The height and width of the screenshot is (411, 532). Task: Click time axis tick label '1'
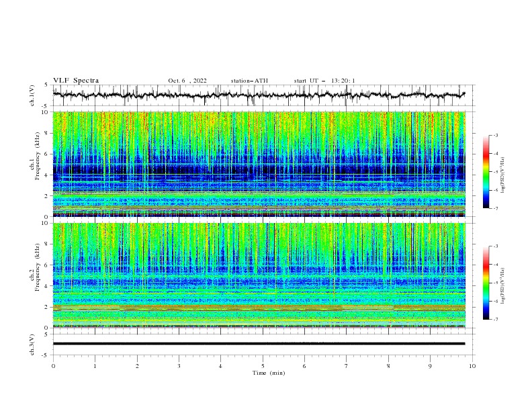tap(95, 366)
